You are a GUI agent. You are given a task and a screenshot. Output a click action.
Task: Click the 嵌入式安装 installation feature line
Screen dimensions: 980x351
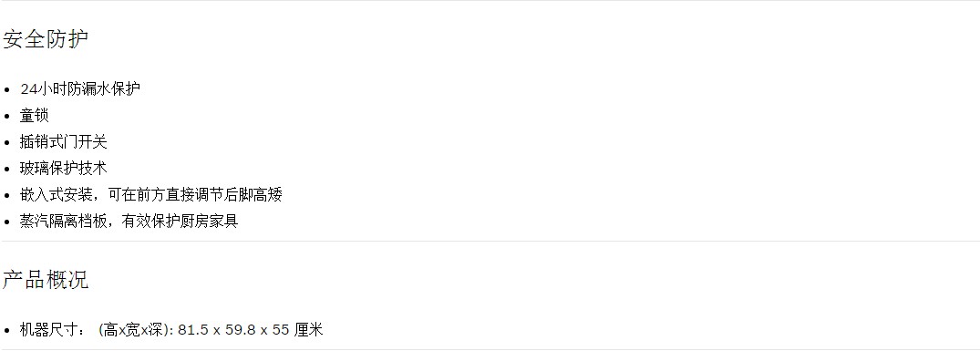150,195
